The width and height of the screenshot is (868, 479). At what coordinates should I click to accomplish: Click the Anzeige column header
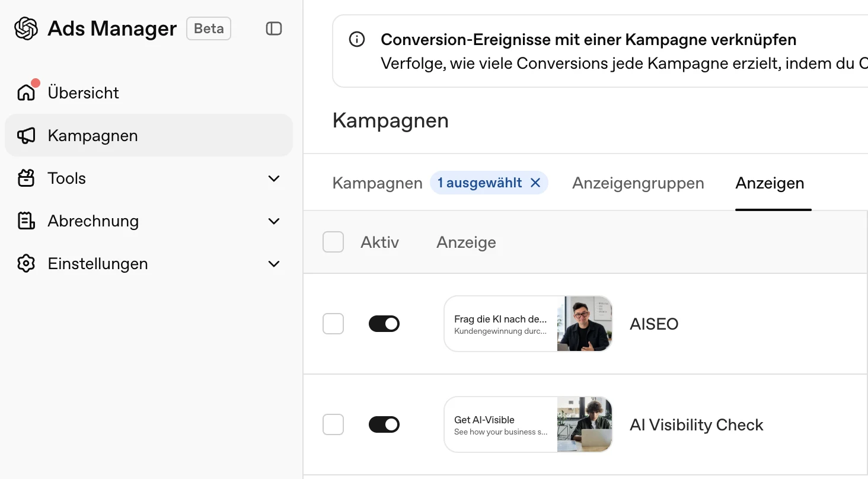(x=466, y=242)
